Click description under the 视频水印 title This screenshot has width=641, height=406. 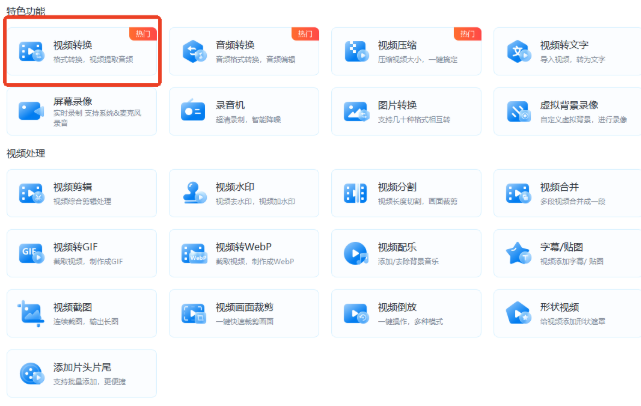pyautogui.click(x=256, y=201)
